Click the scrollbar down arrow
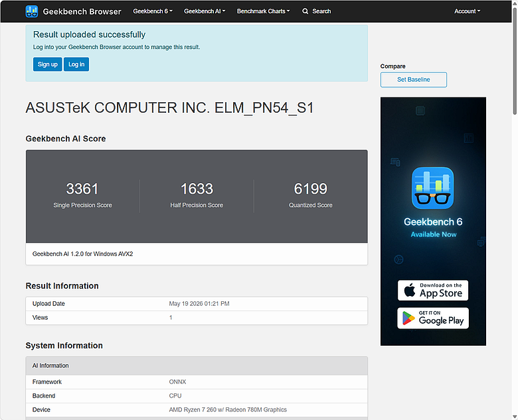518x420 pixels. [x=515, y=417]
